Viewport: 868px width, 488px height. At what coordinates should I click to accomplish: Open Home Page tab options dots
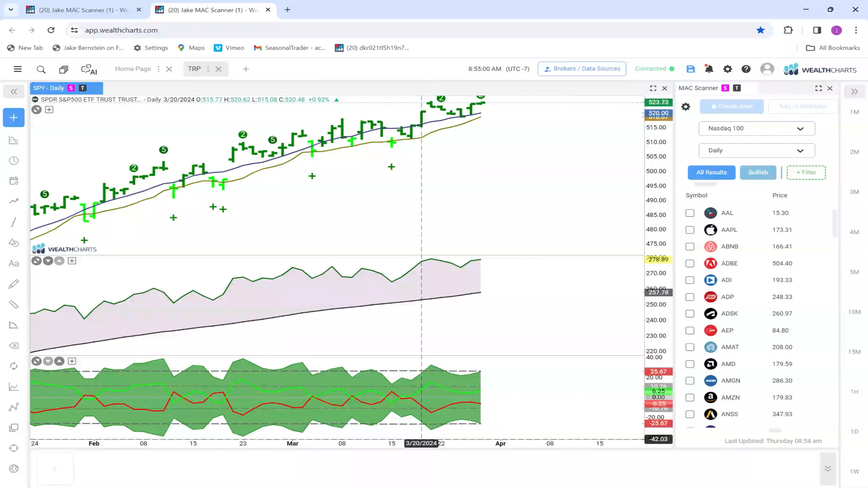pos(158,69)
